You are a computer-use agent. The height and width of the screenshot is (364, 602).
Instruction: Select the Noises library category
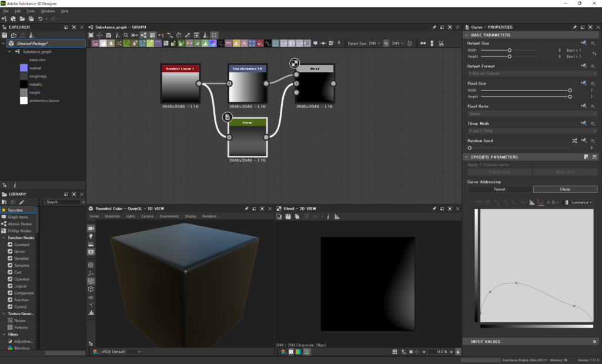(20, 320)
